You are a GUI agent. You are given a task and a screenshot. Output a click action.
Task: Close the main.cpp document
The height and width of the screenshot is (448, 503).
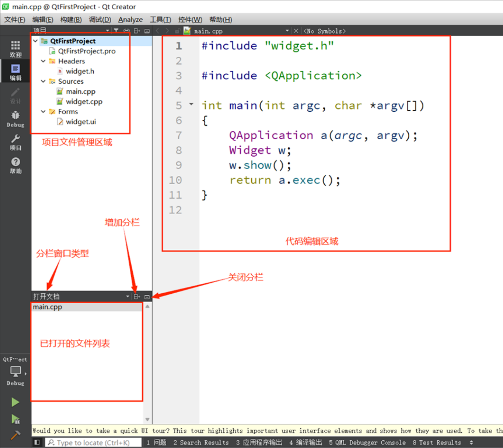tap(296, 31)
